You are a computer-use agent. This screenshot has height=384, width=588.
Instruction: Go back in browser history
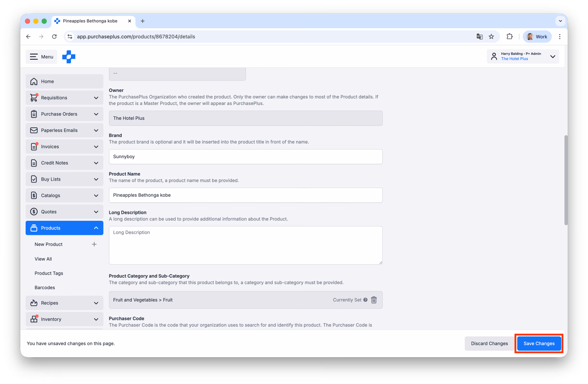tap(28, 37)
